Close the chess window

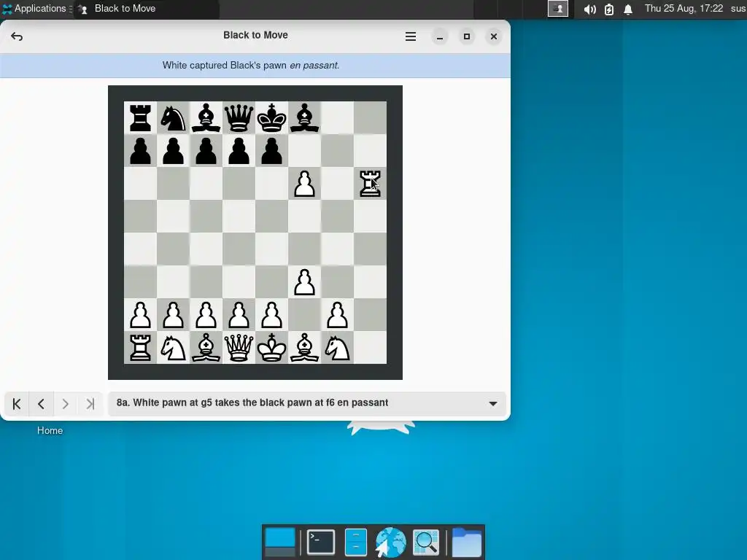[x=494, y=36]
